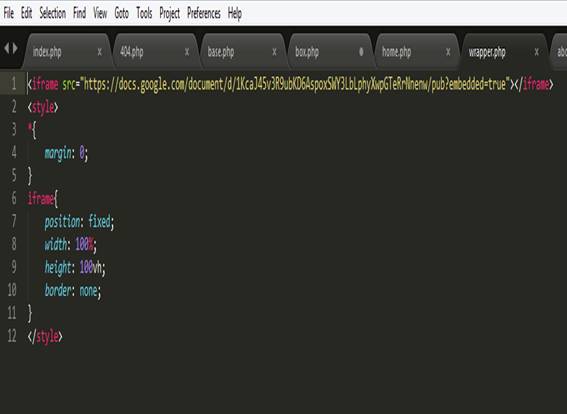Close the home.php tab
The height and width of the screenshot is (414, 567).
[x=448, y=52]
